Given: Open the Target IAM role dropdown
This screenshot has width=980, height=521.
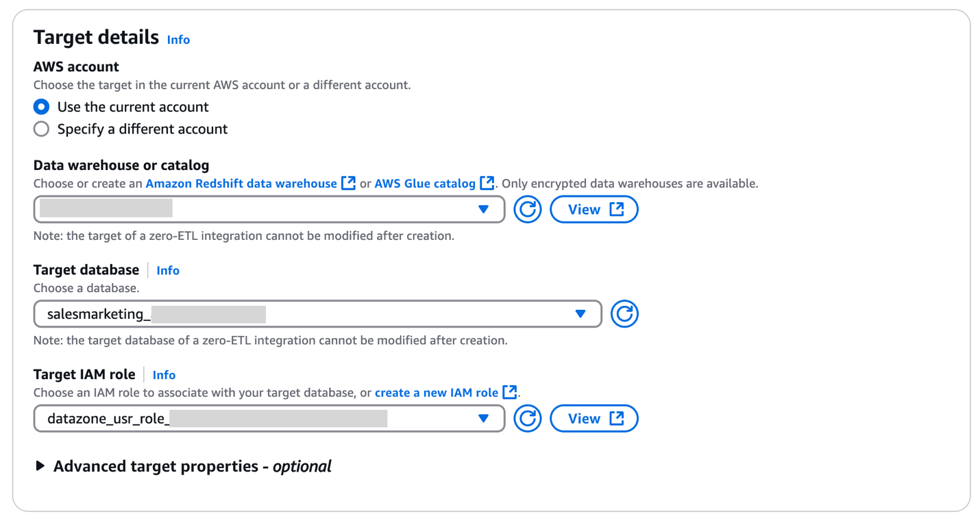Looking at the screenshot, I should 269,419.
